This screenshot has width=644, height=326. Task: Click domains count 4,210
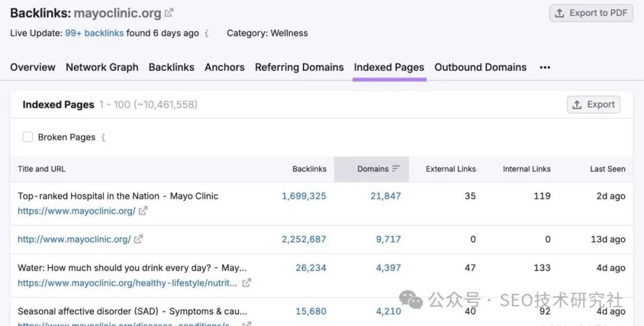389,312
